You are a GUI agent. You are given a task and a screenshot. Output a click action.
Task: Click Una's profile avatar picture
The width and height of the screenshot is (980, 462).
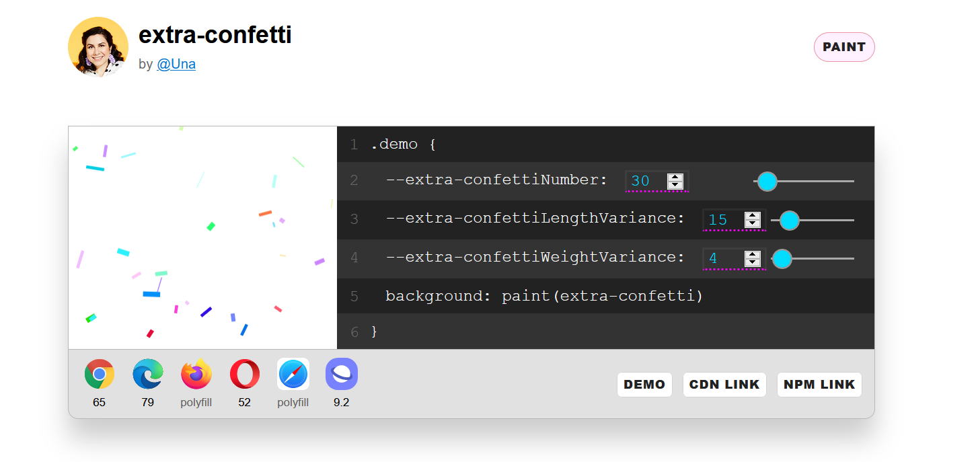tap(98, 47)
